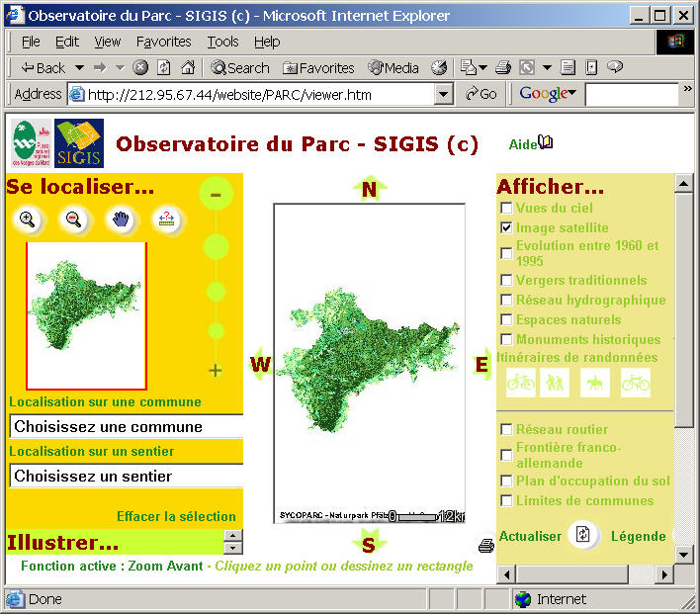Select the distance measure ruler tool
The image size is (700, 614).
pyautogui.click(x=166, y=219)
